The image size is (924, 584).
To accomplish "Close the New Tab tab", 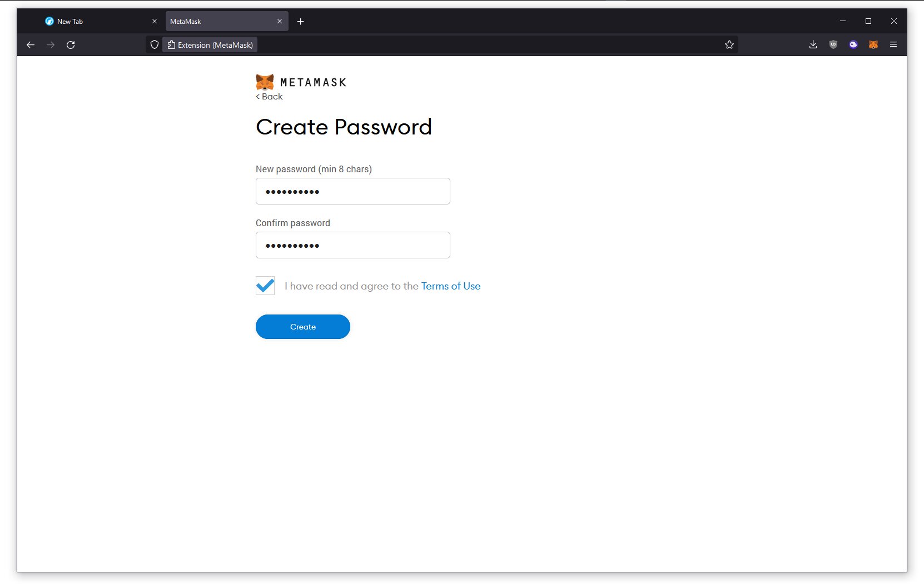I will point(155,21).
